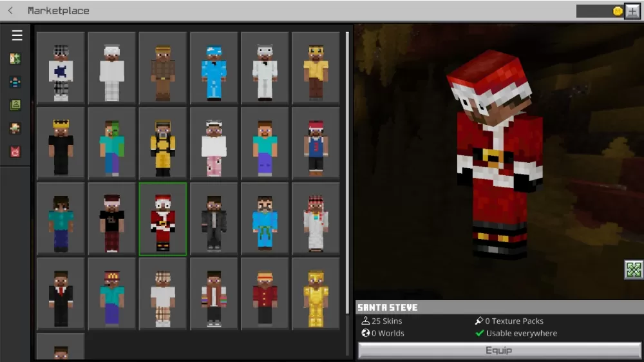644x362 pixels.
Task: Choose the bright blue suit skin
Action: [x=214, y=68]
